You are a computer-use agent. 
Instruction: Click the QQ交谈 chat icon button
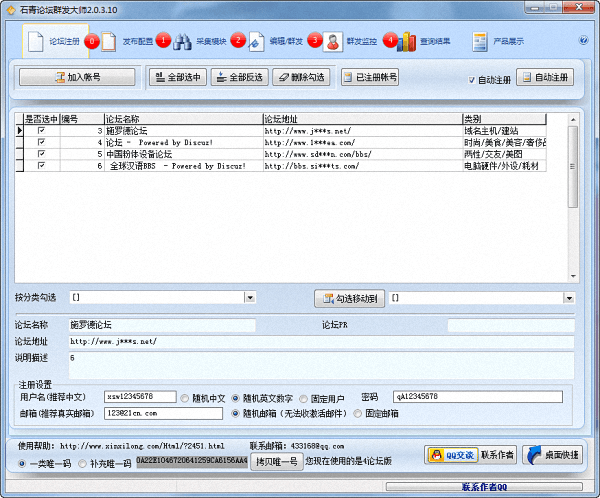pyautogui.click(x=449, y=455)
